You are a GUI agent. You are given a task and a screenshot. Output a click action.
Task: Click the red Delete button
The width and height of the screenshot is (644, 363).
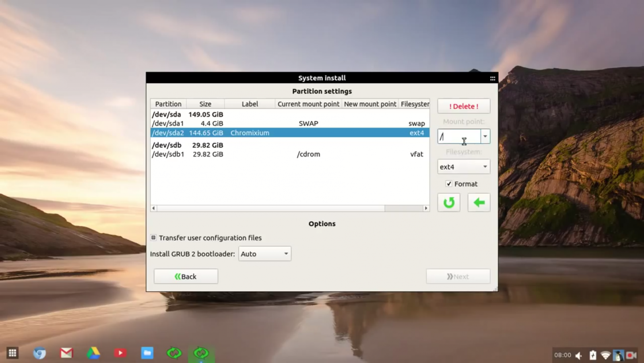coord(464,106)
